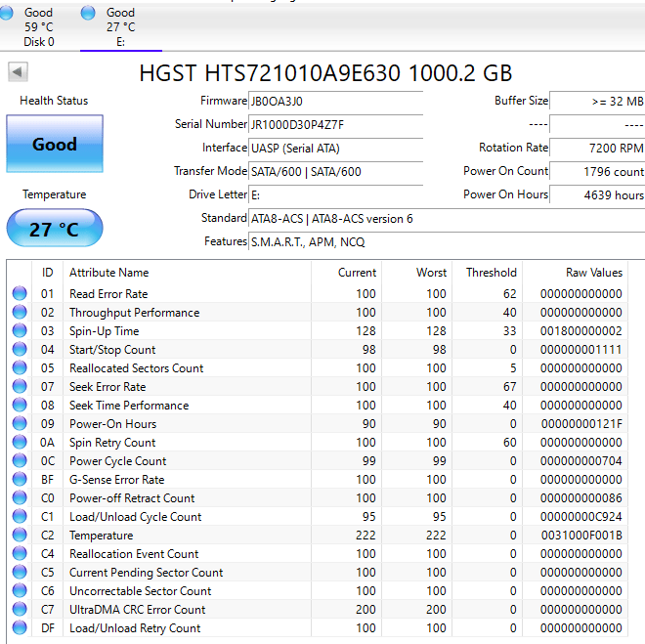Click the Drive Letter field
This screenshot has width=645, height=644.
tap(335, 194)
